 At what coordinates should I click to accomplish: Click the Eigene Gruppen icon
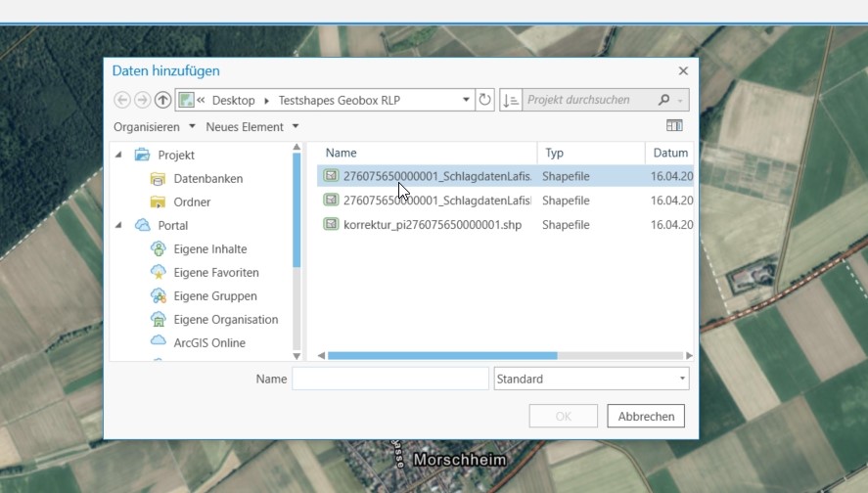159,295
